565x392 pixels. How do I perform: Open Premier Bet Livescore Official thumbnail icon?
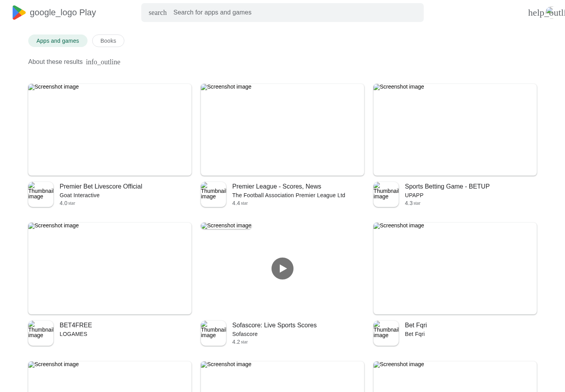pos(41,194)
